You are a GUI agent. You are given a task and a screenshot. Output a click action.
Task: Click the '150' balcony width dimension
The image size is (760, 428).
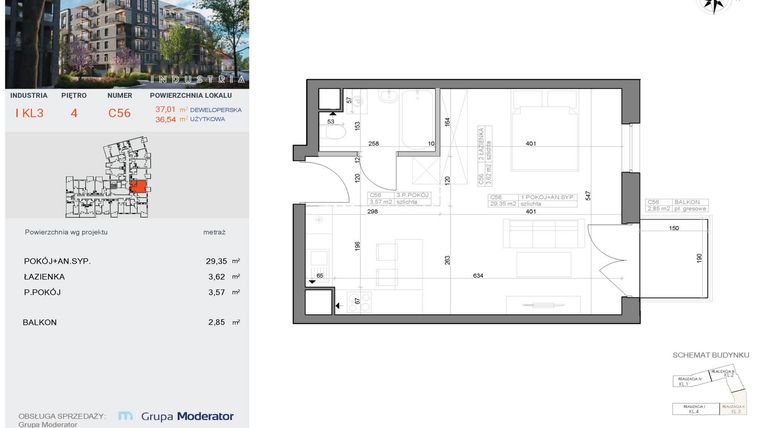click(674, 228)
